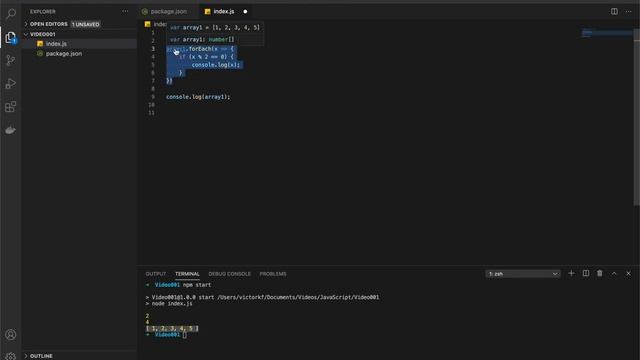640x360 pixels.
Task: Switch to the DEBUG CONSOLE tab
Action: click(229, 274)
